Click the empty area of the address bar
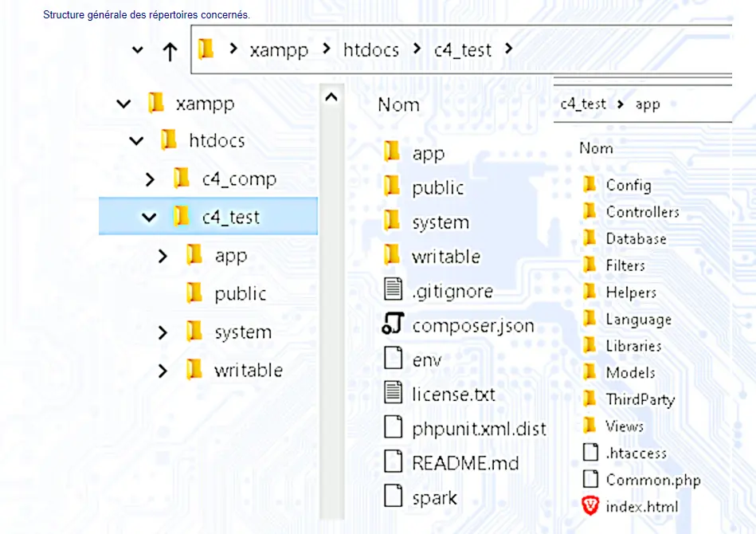The height and width of the screenshot is (534, 756). (x=622, y=49)
